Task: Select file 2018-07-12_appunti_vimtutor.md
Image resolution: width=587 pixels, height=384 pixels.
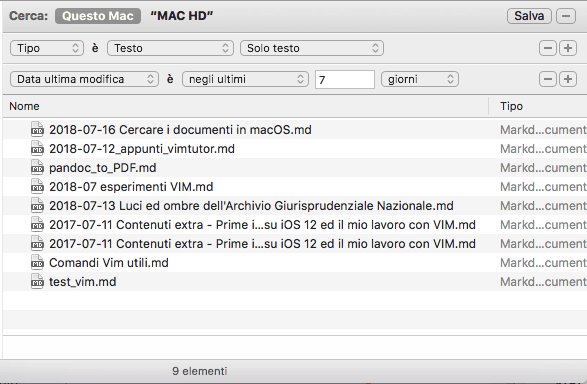Action: click(x=142, y=149)
